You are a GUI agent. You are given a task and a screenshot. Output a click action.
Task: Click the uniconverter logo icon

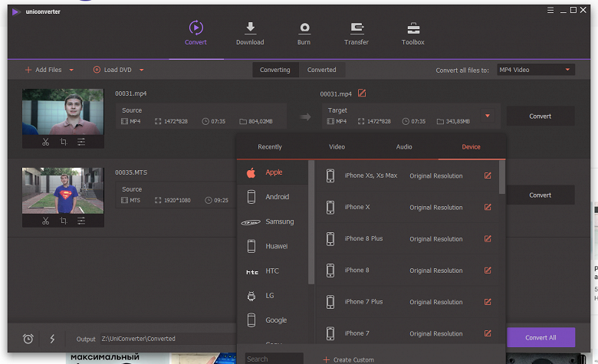click(x=16, y=11)
